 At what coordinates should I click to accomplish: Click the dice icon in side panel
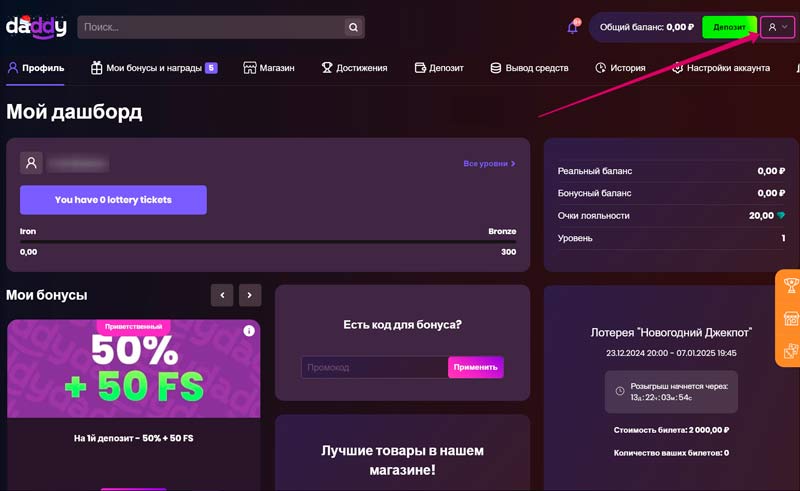click(x=791, y=351)
